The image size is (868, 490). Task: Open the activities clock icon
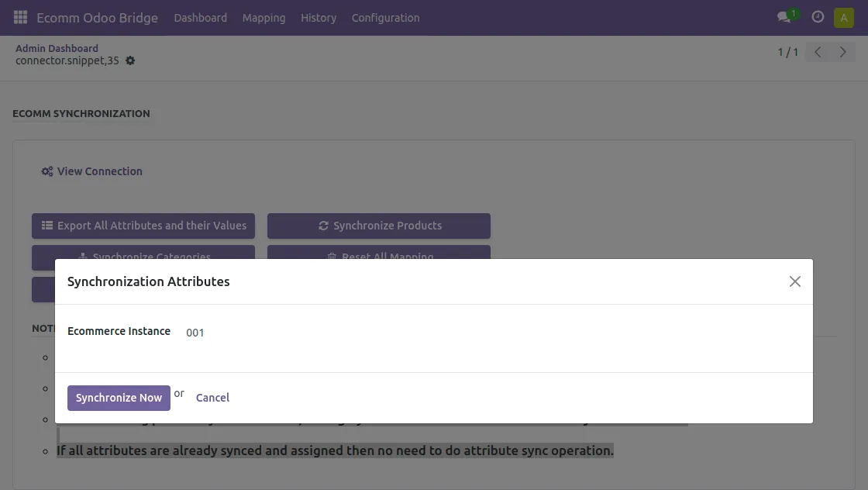pos(818,16)
